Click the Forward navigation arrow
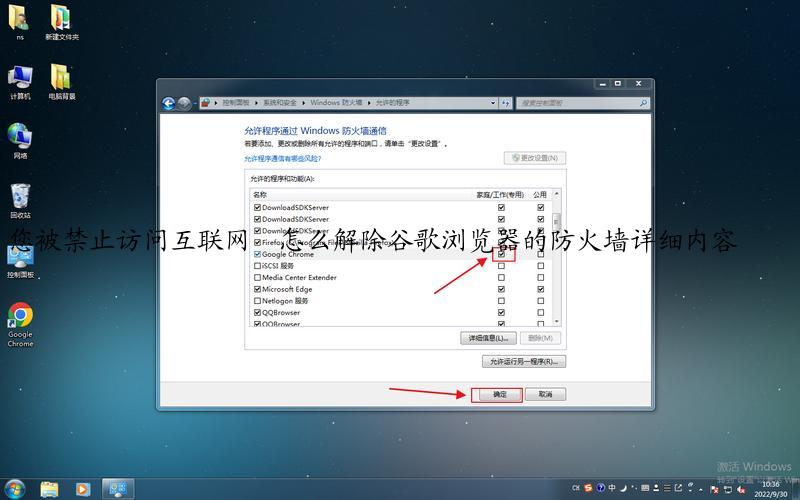Screen dimensions: 800x500 (x=184, y=104)
